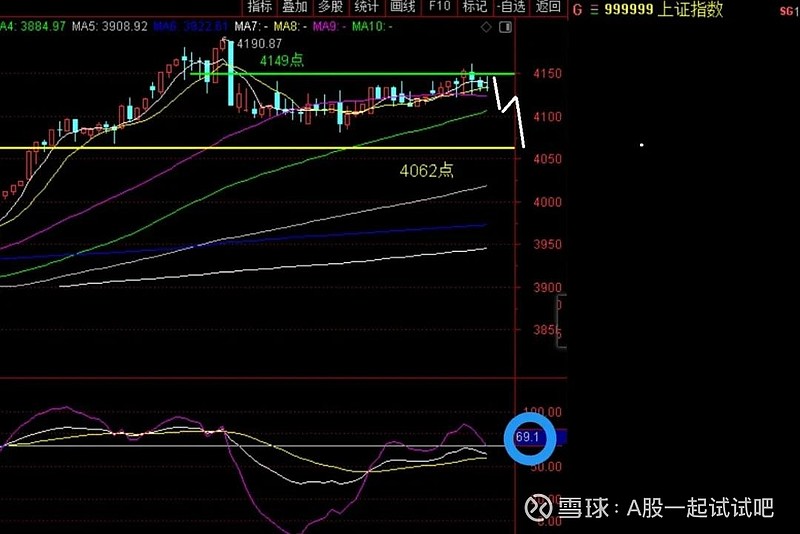Click the MA9 legend label
Image resolution: width=800 pixels, height=534 pixels.
[330, 27]
